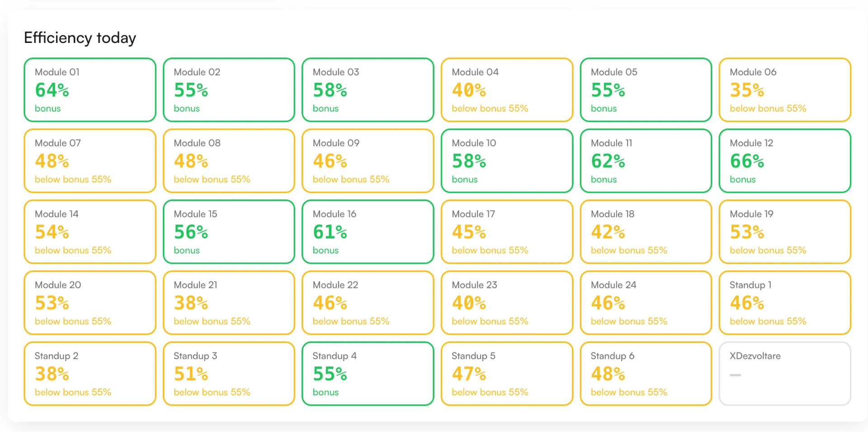Image resolution: width=868 pixels, height=432 pixels.
Task: Click the Module 02 card at 55%
Action: [x=229, y=90]
